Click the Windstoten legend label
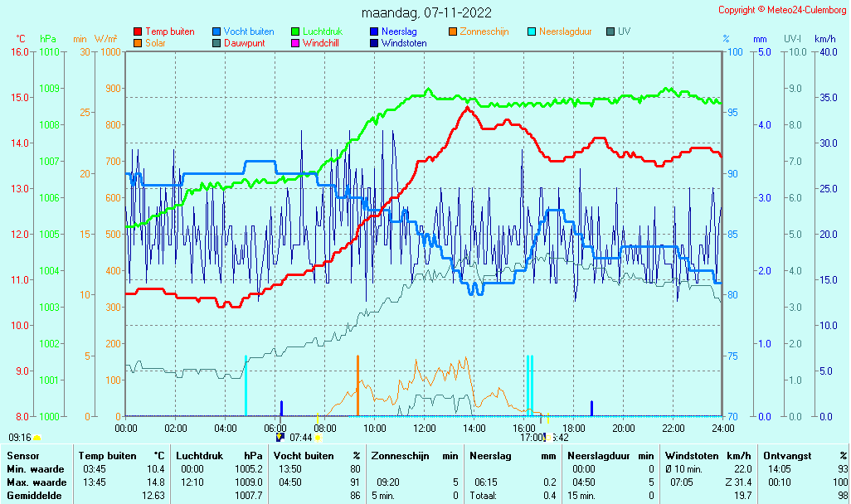 point(404,43)
